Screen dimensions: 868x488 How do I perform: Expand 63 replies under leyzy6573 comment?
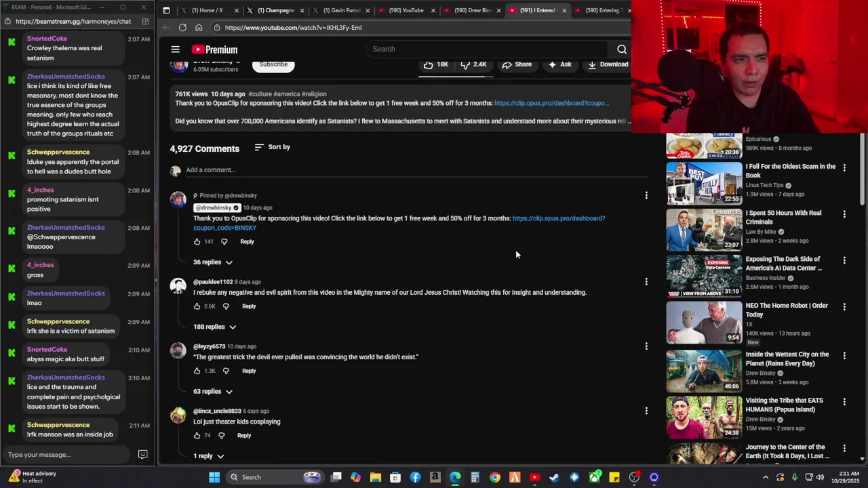coord(213,391)
